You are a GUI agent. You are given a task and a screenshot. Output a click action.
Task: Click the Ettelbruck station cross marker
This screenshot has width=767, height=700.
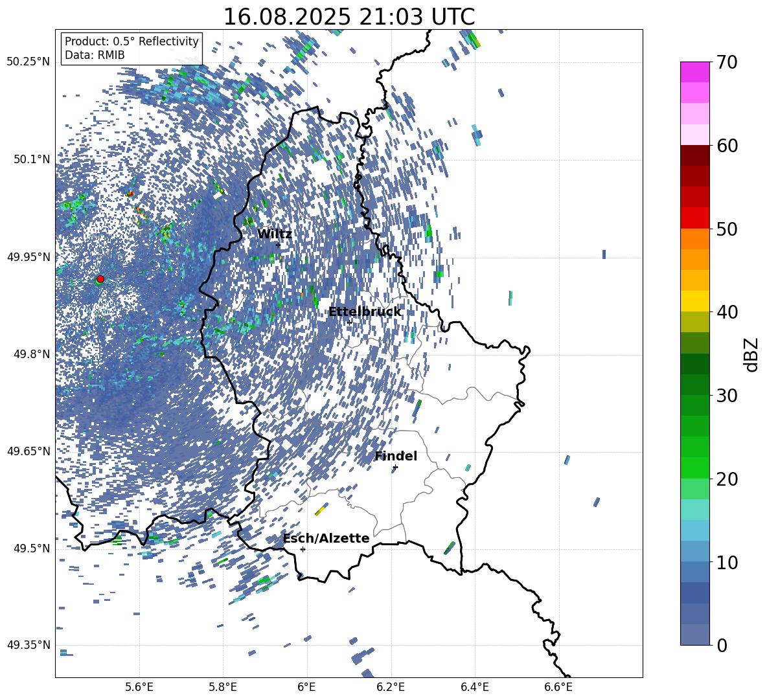(349, 322)
